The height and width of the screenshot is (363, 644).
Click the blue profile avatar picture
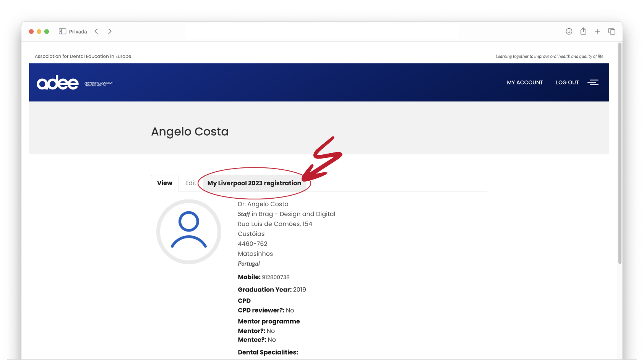[189, 232]
